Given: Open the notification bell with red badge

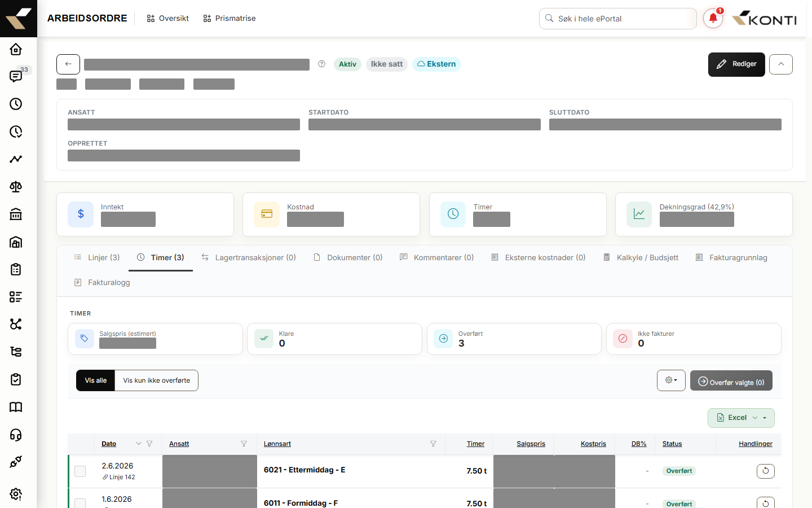Looking at the screenshot, I should point(713,19).
